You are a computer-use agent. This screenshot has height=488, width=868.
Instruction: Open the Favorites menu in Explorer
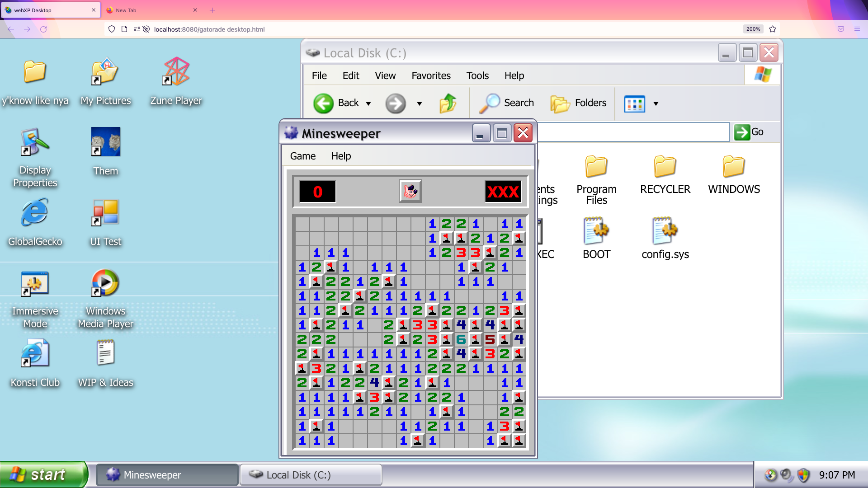[430, 76]
